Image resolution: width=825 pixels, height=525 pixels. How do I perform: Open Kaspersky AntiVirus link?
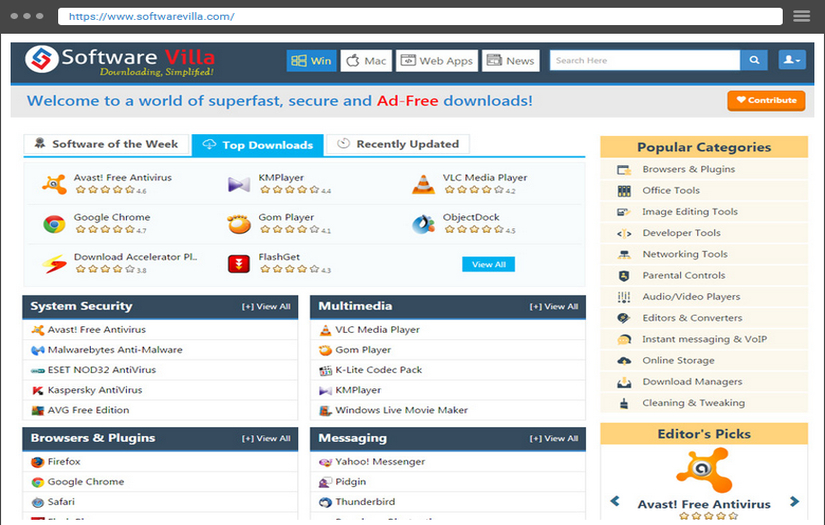pyautogui.click(x=95, y=390)
